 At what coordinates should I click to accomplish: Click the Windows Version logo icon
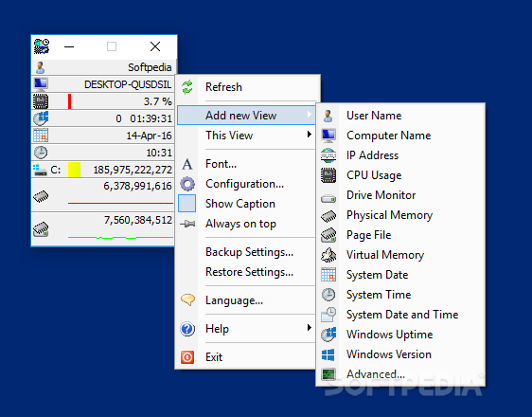(x=328, y=354)
